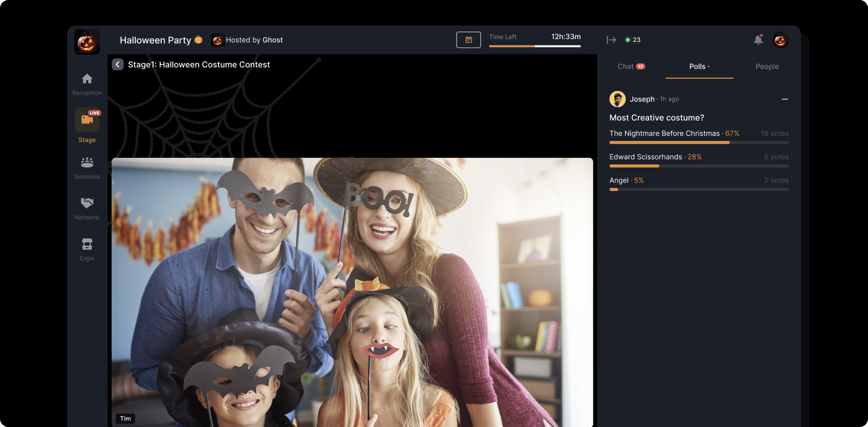This screenshot has width=868, height=427.
Task: Click the Ghost host avatar
Action: pyautogui.click(x=217, y=40)
